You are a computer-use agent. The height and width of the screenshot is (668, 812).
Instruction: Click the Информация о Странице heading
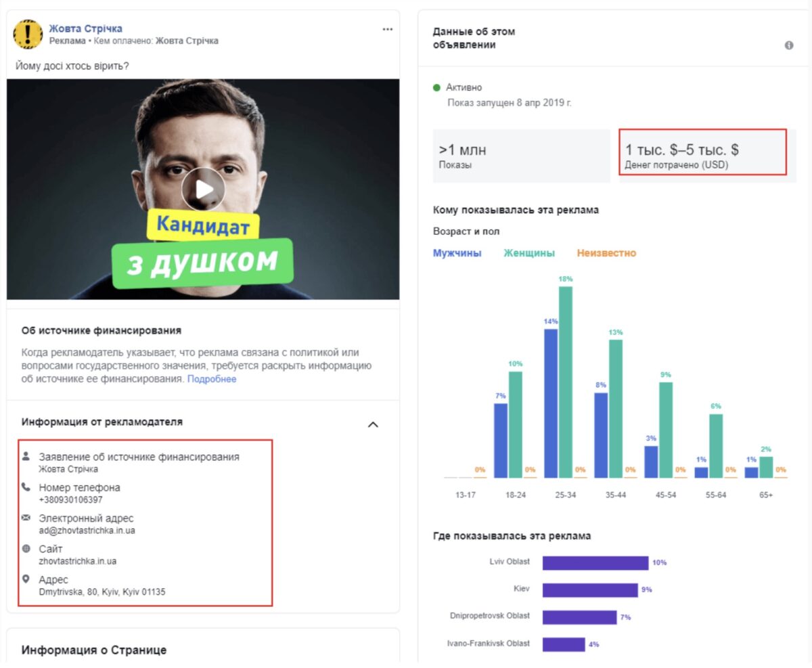(x=94, y=650)
